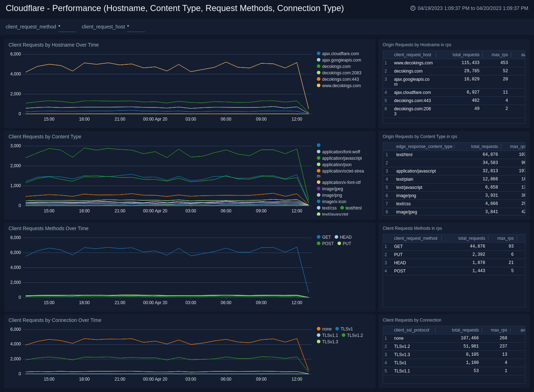534x392 pixels.
Task: Toggle the application/javascript legend entry
Action: (x=342, y=158)
